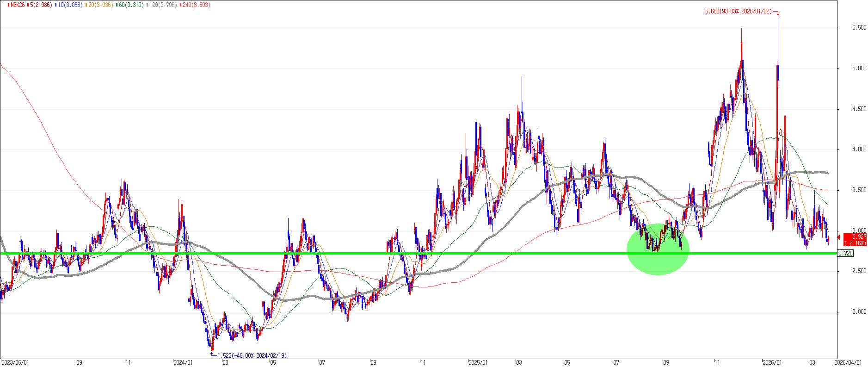Toggle the 10-period moving average legend entry
The height and width of the screenshot is (367, 868).
point(69,5)
